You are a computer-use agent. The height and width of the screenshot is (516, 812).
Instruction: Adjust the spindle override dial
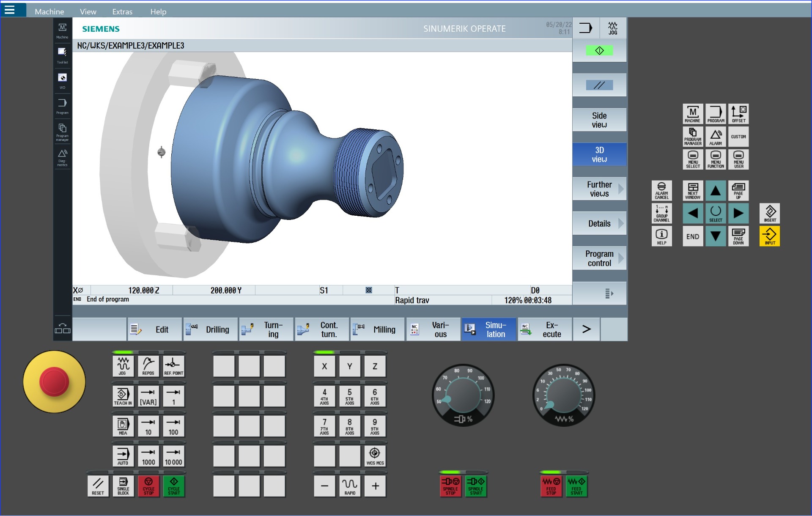463,395
